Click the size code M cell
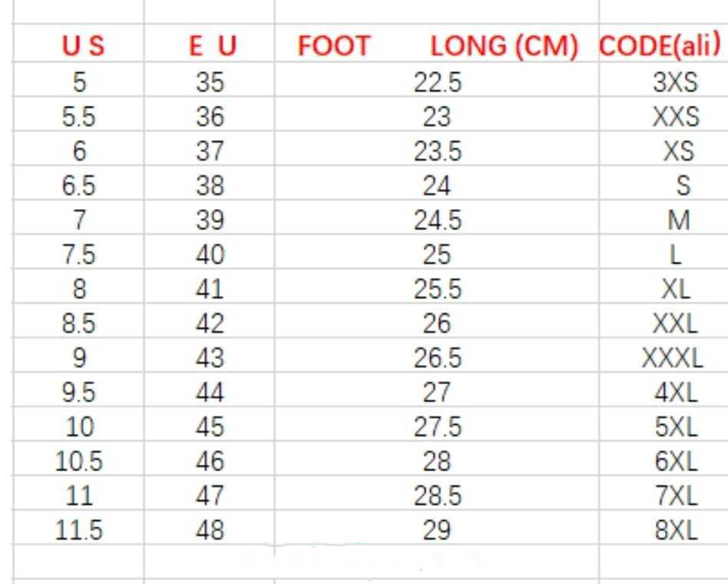Screen dimensions: 728x584 [x=679, y=221]
